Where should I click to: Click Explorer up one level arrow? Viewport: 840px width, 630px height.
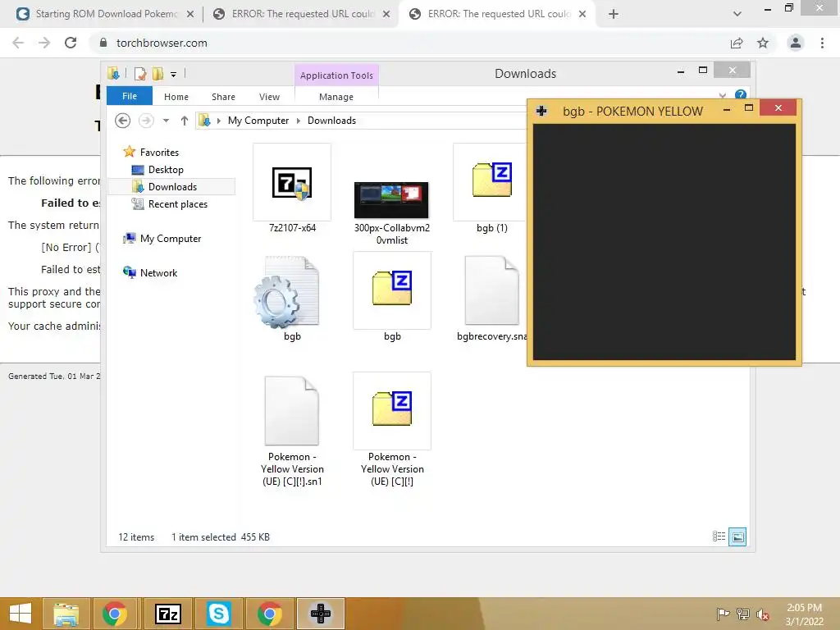[185, 121]
